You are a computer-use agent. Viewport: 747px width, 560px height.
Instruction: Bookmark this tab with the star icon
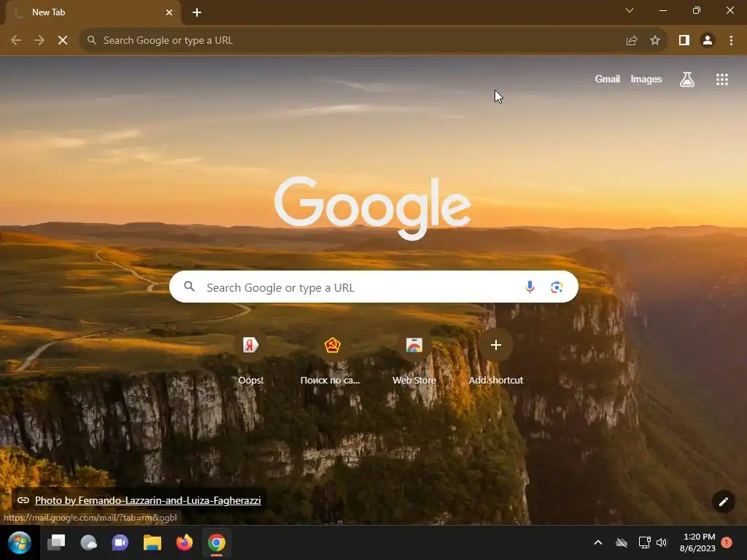coord(655,41)
